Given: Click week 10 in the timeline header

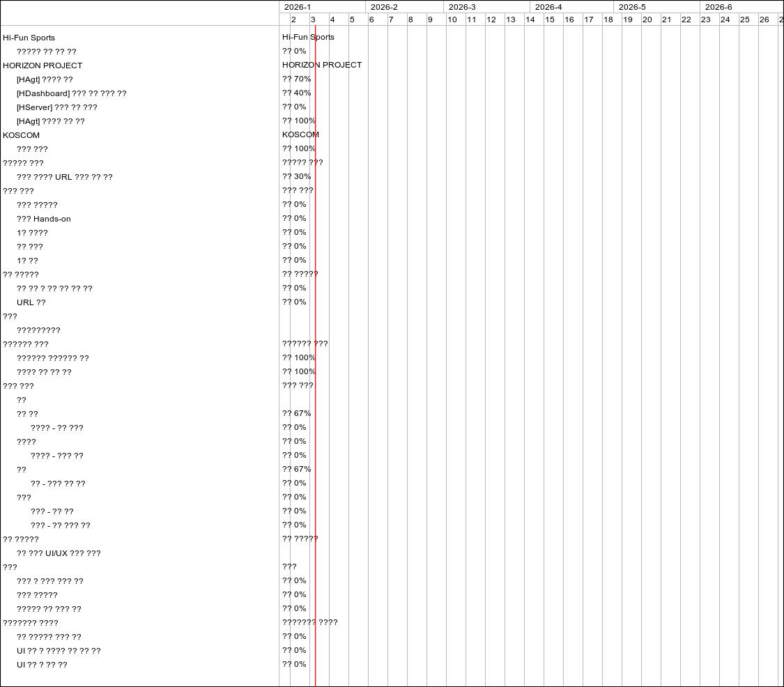Looking at the screenshot, I should [x=452, y=20].
